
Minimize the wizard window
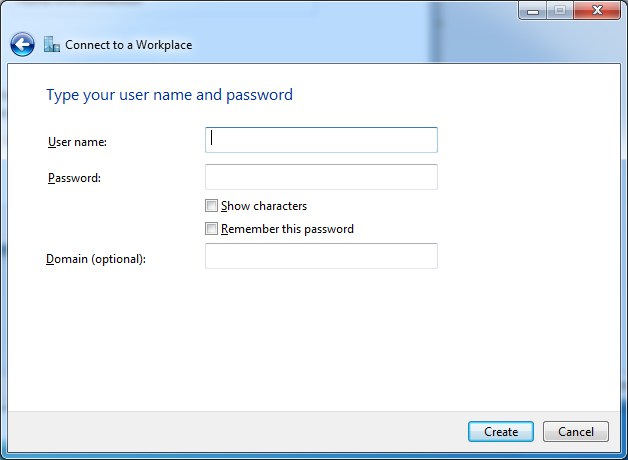point(534,12)
